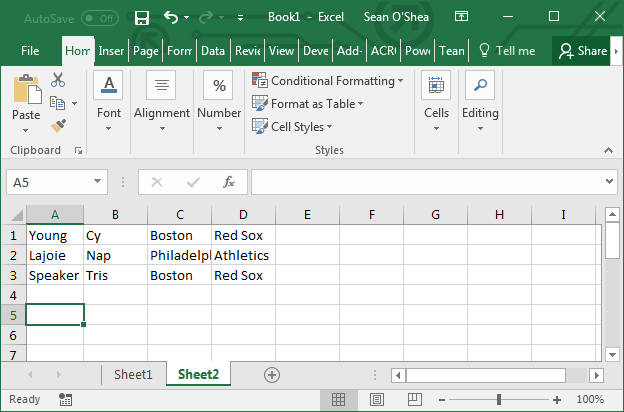The image size is (624, 412).
Task: Open Ribbon Display Options icon
Action: pos(461,17)
